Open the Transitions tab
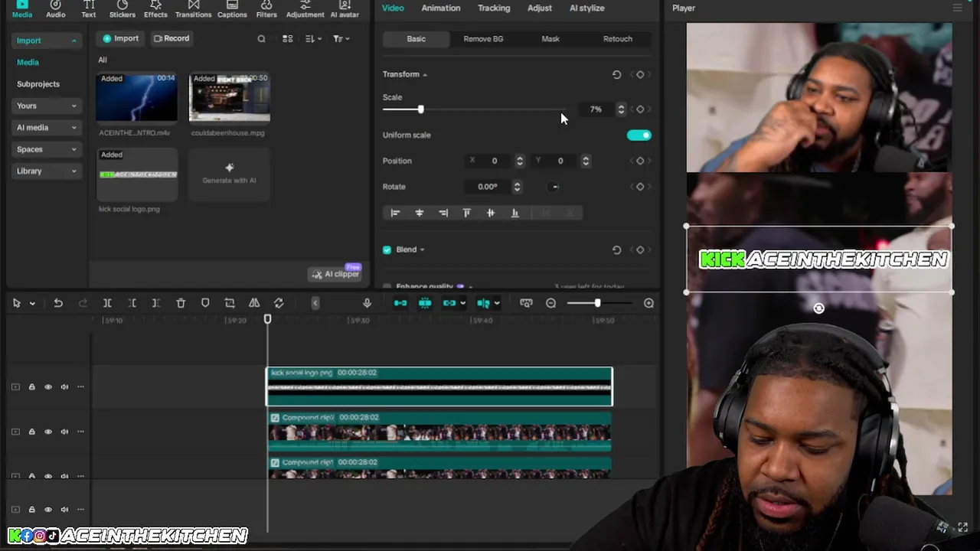 (x=194, y=9)
